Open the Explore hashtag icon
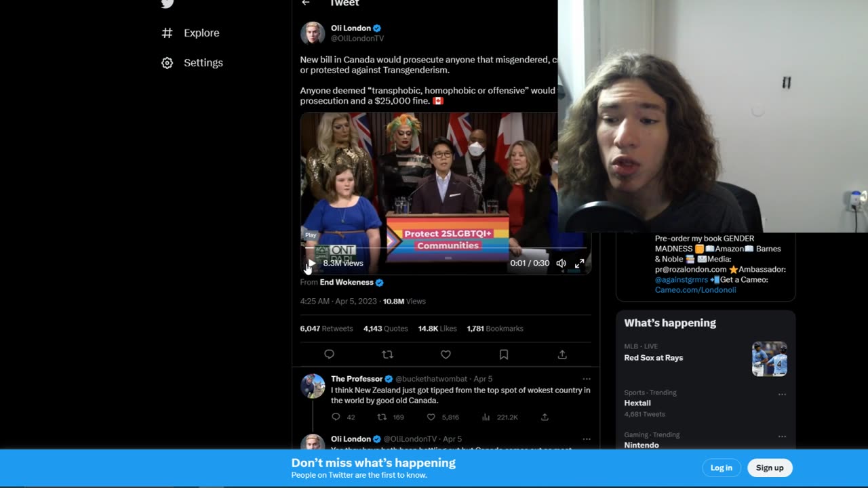 (167, 33)
